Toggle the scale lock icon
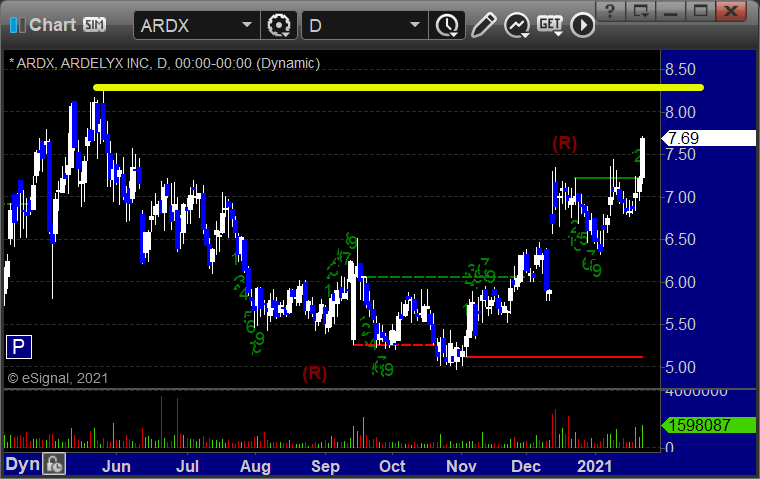 pos(54,464)
